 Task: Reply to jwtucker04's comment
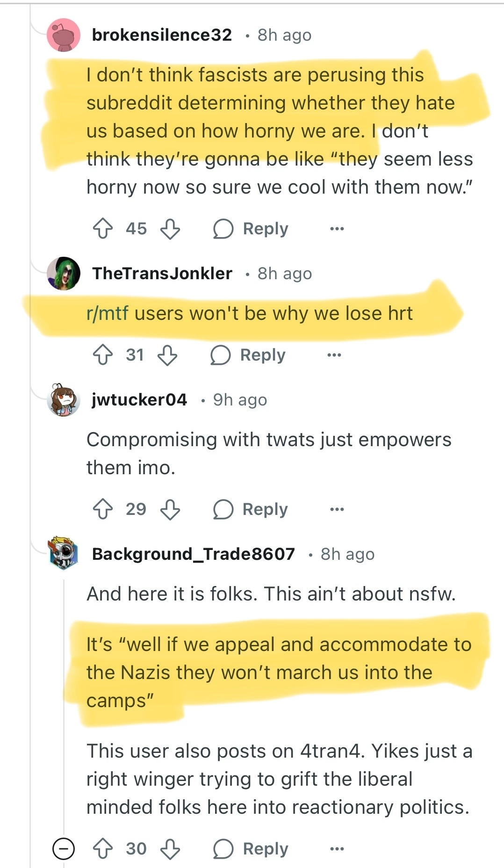click(251, 509)
